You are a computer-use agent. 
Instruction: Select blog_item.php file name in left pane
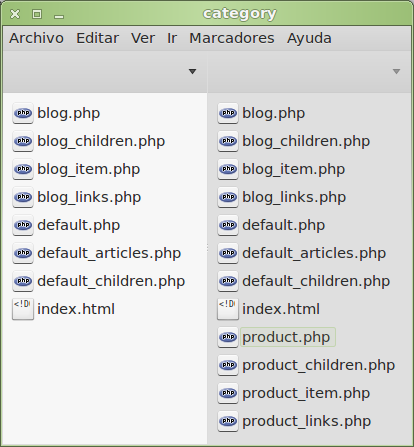click(88, 169)
